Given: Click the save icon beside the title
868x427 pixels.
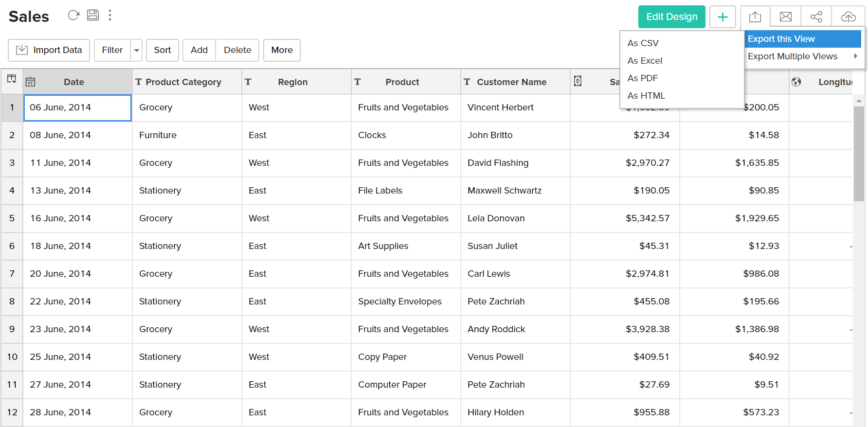Looking at the screenshot, I should coord(93,16).
